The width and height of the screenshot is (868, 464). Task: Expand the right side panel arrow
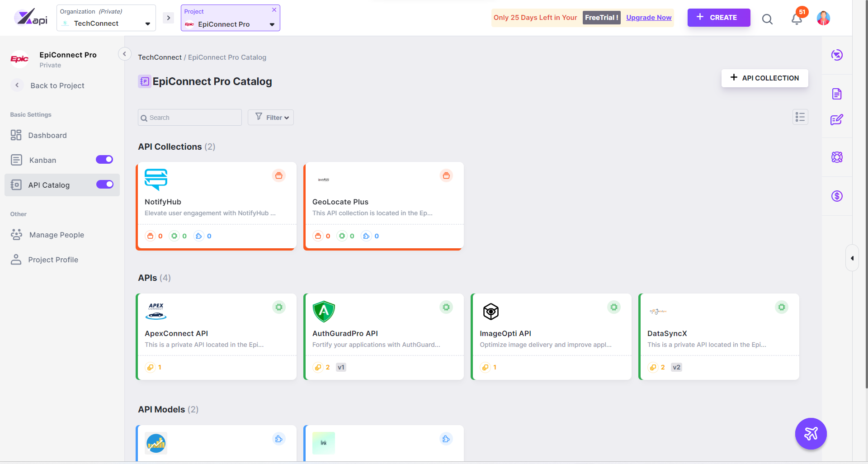(x=852, y=258)
